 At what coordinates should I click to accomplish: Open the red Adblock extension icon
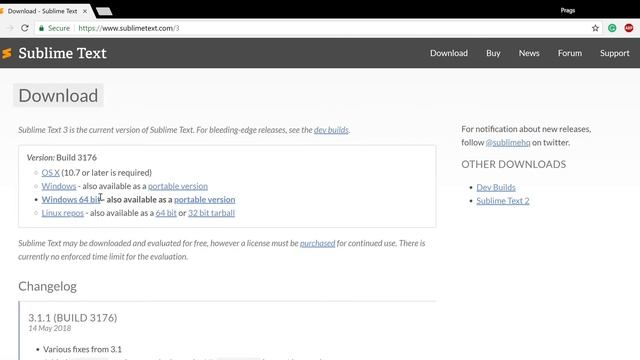pos(629,28)
